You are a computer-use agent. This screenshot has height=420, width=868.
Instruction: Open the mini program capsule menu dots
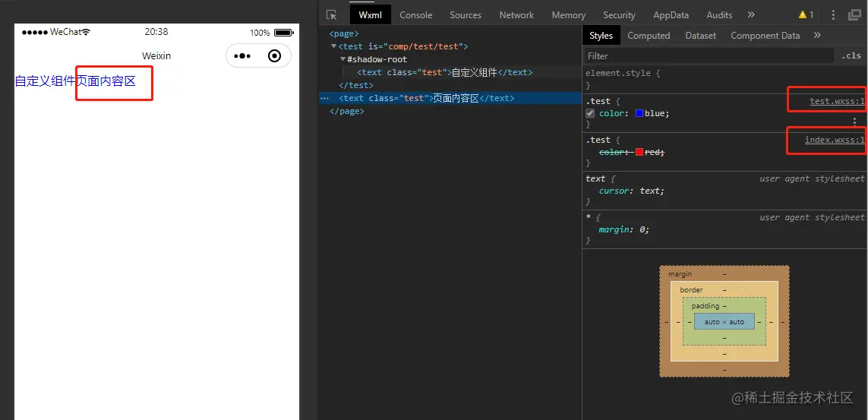[x=242, y=56]
